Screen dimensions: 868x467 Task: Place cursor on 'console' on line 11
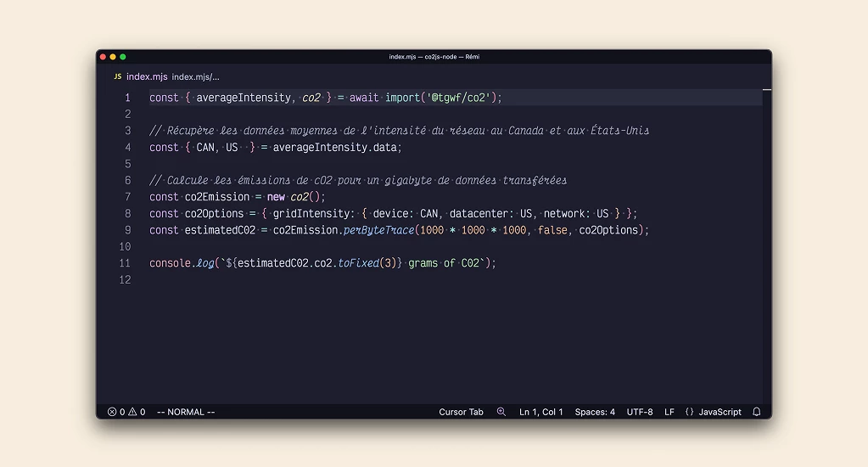170,264
